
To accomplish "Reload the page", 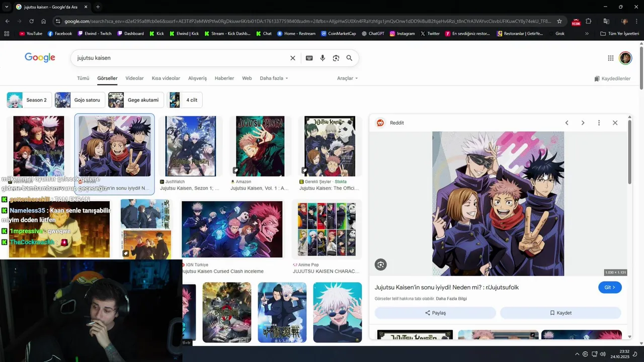I will coord(31,21).
